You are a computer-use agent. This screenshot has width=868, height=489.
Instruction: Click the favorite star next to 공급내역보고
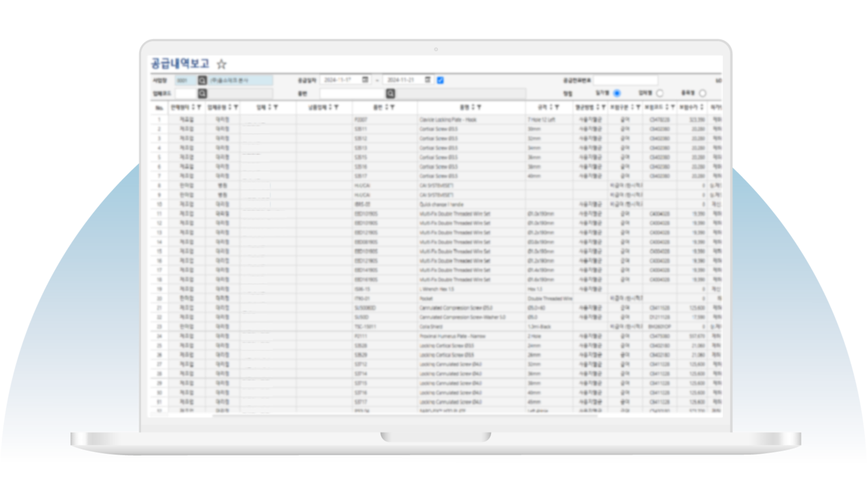[x=222, y=64]
